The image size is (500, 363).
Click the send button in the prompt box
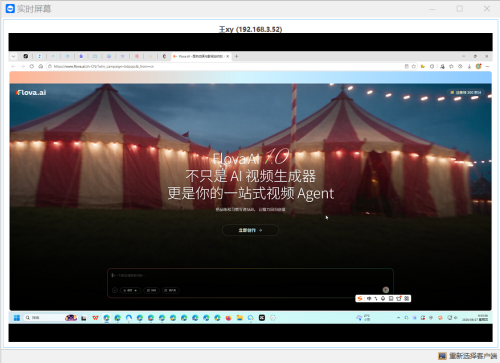(x=386, y=290)
